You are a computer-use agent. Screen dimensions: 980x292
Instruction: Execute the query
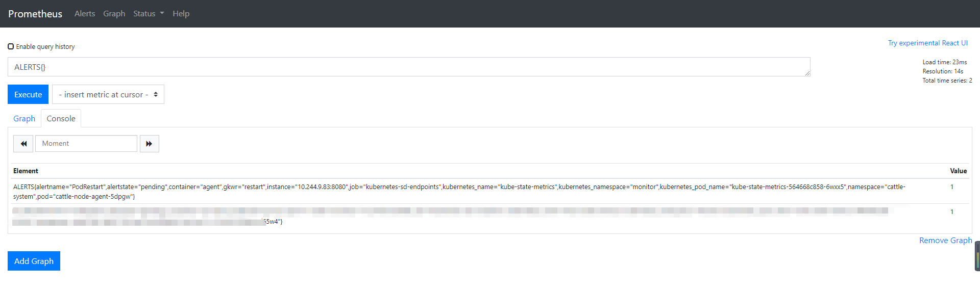pyautogui.click(x=28, y=94)
